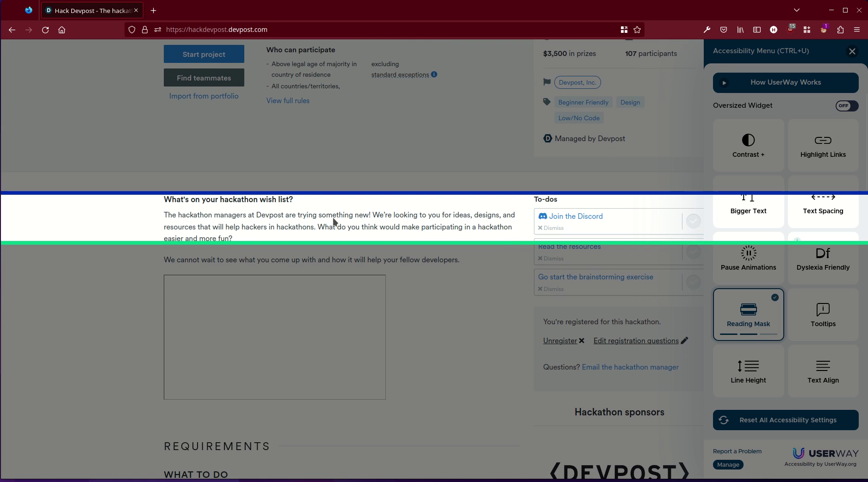Click Reset All Accessibility Settings
Screen dimensions: 868x482
coord(785,420)
